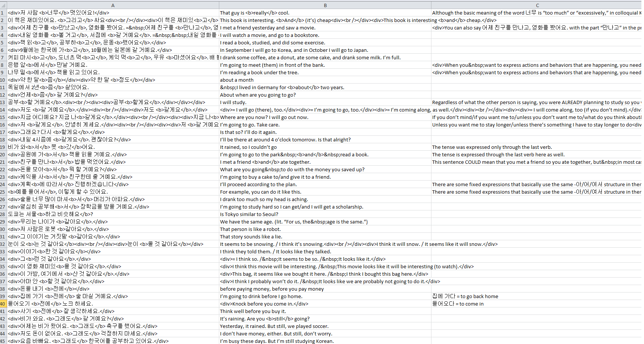Click cell 'about a month'
Viewport: 644px width, 344px height.
pyautogui.click(x=325, y=80)
